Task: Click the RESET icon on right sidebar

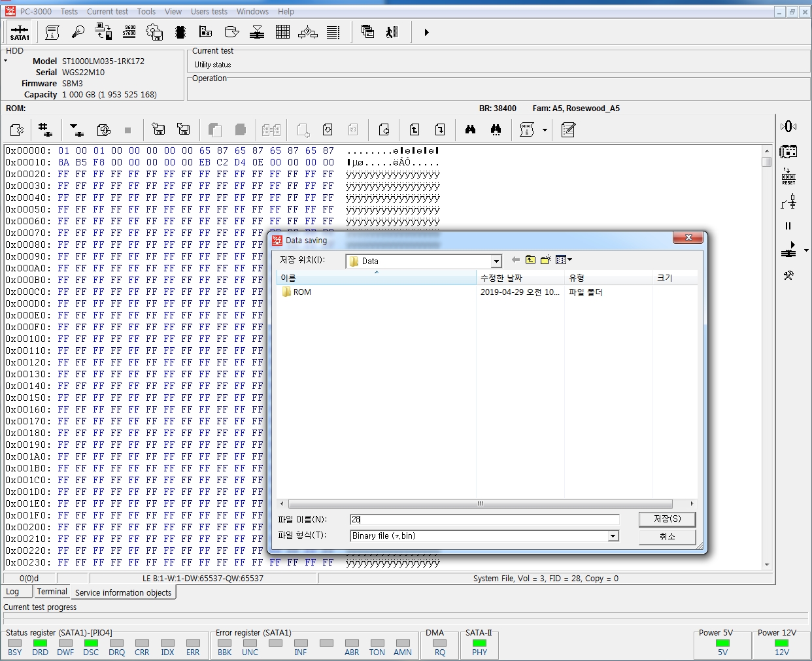Action: coord(788,177)
